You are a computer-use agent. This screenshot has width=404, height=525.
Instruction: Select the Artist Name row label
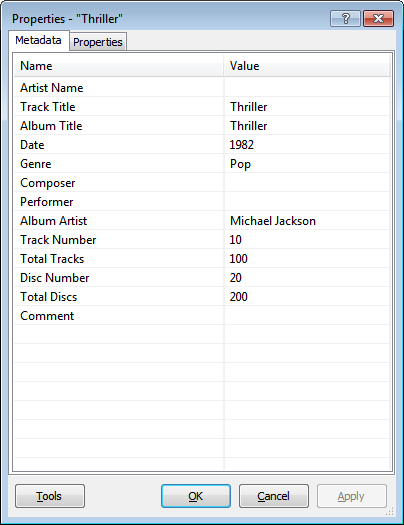point(52,88)
